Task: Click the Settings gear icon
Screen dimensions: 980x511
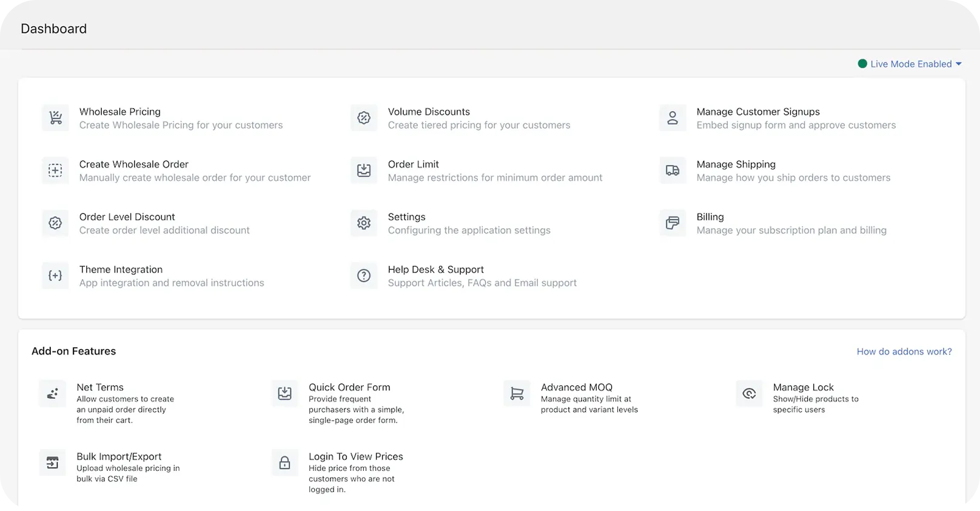Action: click(364, 223)
